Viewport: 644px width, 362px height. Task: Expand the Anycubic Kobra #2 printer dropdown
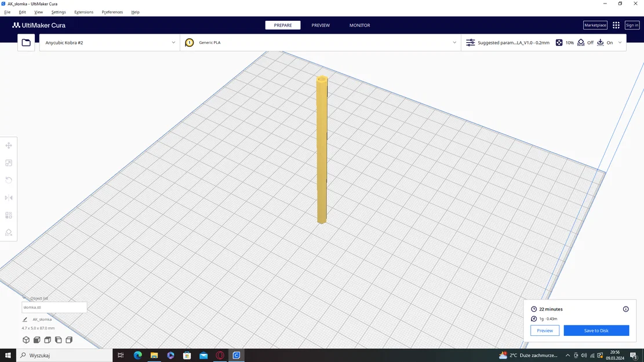point(173,42)
